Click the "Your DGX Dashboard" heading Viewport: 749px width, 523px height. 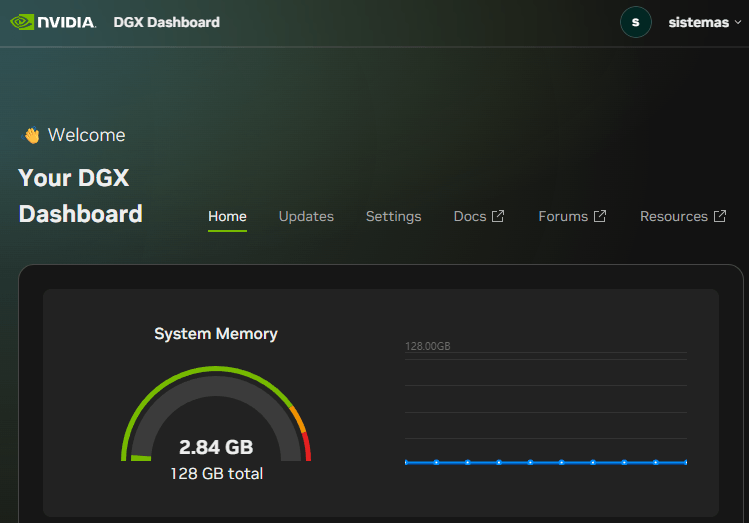(x=80, y=196)
